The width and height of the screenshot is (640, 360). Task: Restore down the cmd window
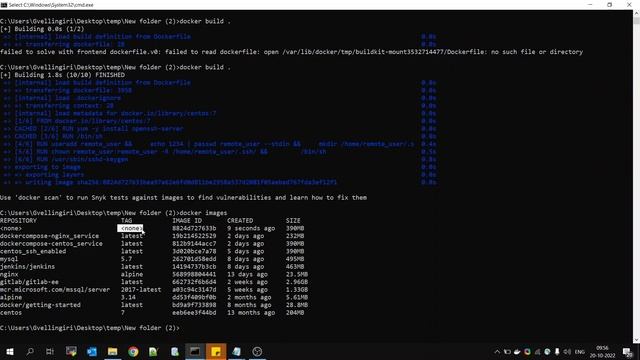pyautogui.click(x=609, y=5)
